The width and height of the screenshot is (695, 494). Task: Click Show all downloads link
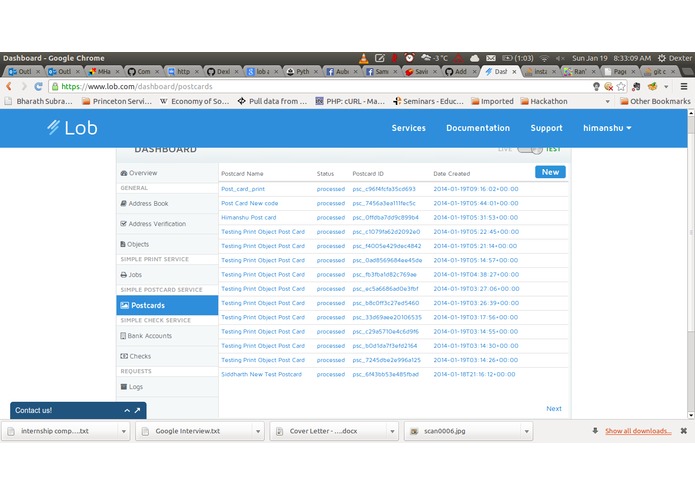638,431
